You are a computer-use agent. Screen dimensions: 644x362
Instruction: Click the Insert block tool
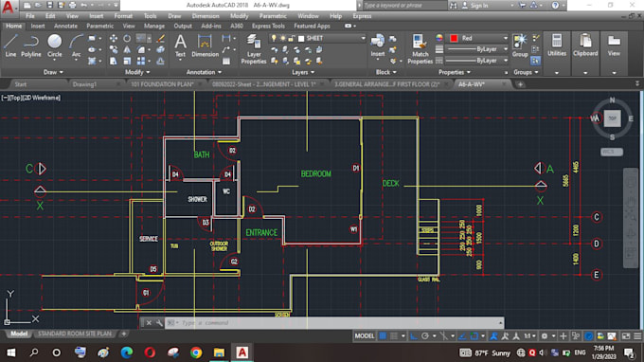coord(378,45)
